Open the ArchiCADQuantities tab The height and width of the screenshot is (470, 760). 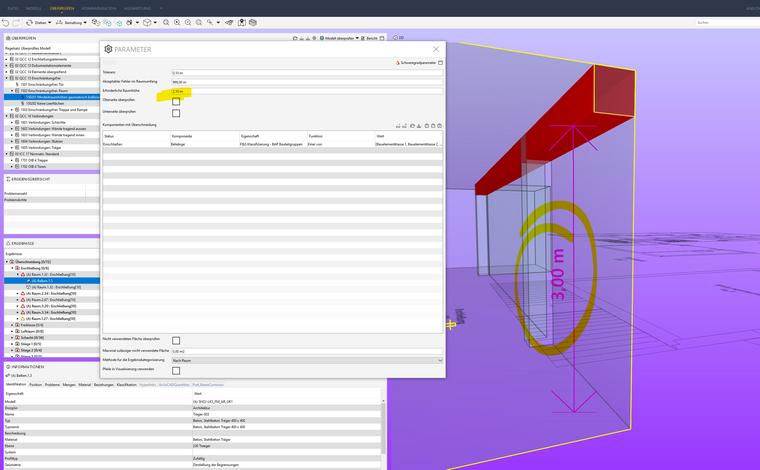pos(174,385)
